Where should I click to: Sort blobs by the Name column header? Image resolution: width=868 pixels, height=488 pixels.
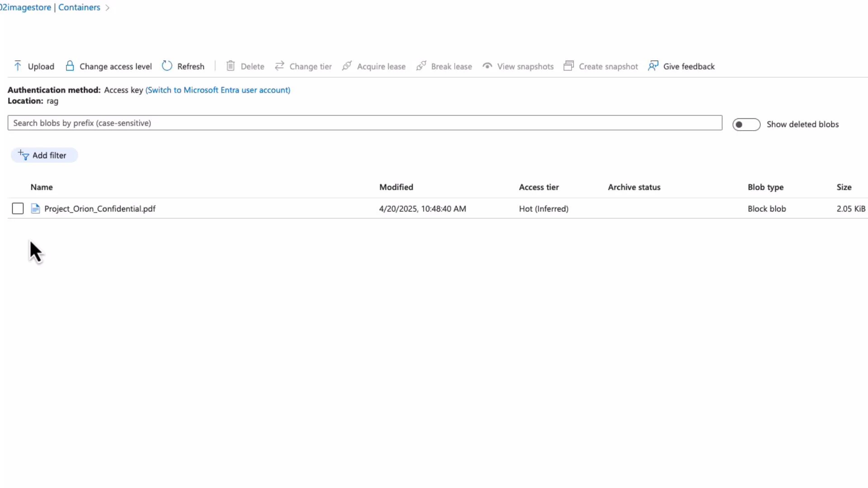coord(41,187)
